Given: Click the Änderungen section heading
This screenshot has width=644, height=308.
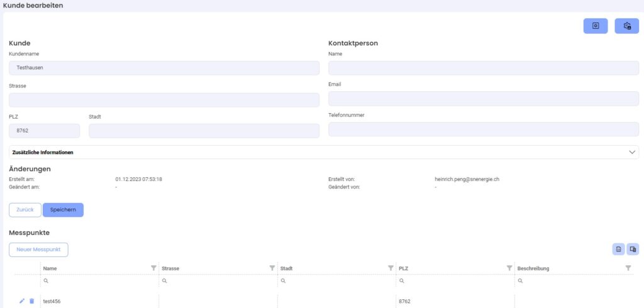Looking at the screenshot, I should click(30, 169).
